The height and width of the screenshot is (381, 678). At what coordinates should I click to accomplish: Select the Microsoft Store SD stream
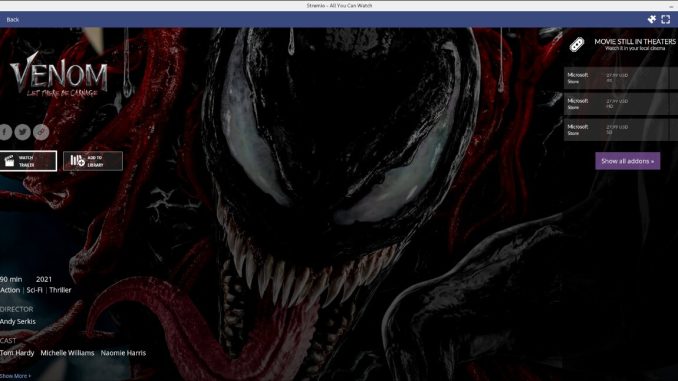(x=621, y=130)
